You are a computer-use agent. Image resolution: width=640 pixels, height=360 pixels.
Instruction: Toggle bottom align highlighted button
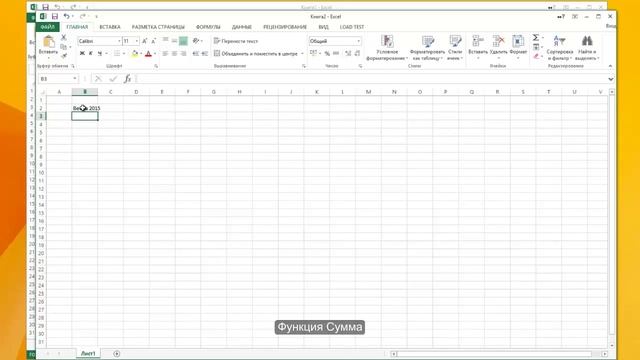click(x=183, y=41)
